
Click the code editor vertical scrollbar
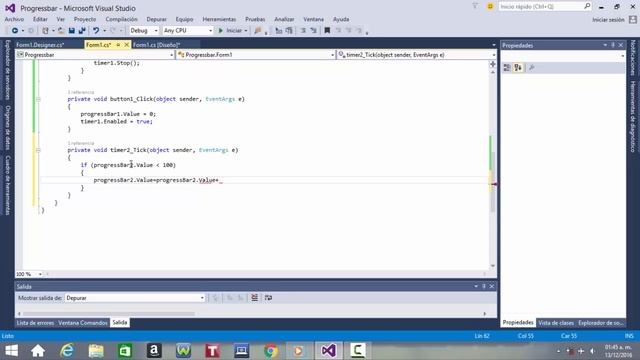click(493, 169)
